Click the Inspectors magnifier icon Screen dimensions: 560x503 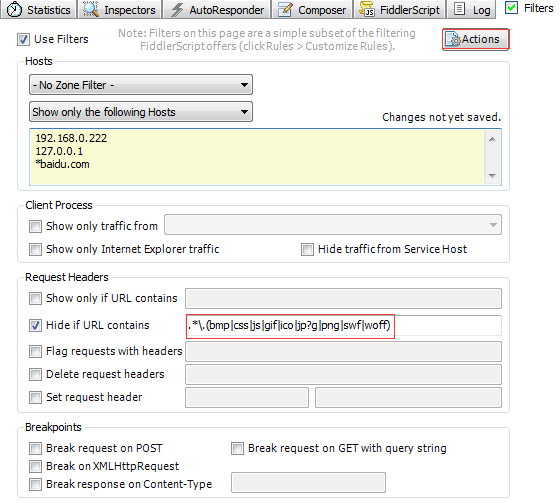coord(91,10)
